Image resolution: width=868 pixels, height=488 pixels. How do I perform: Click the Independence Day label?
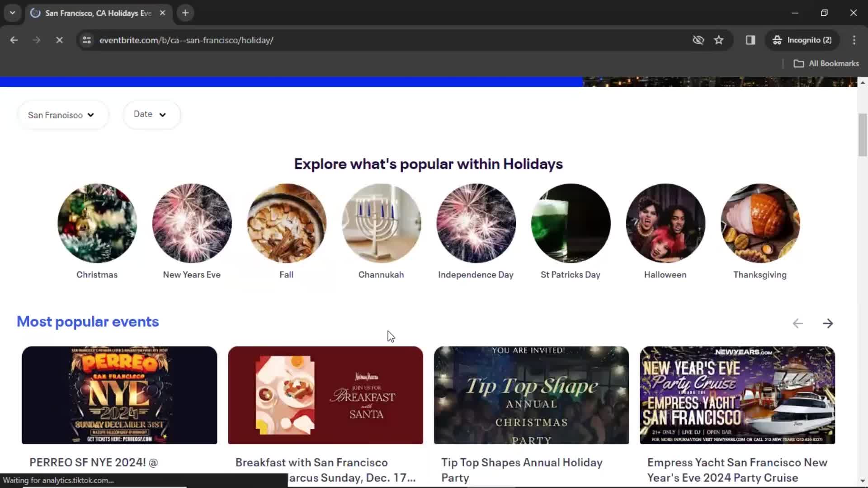coord(476,275)
